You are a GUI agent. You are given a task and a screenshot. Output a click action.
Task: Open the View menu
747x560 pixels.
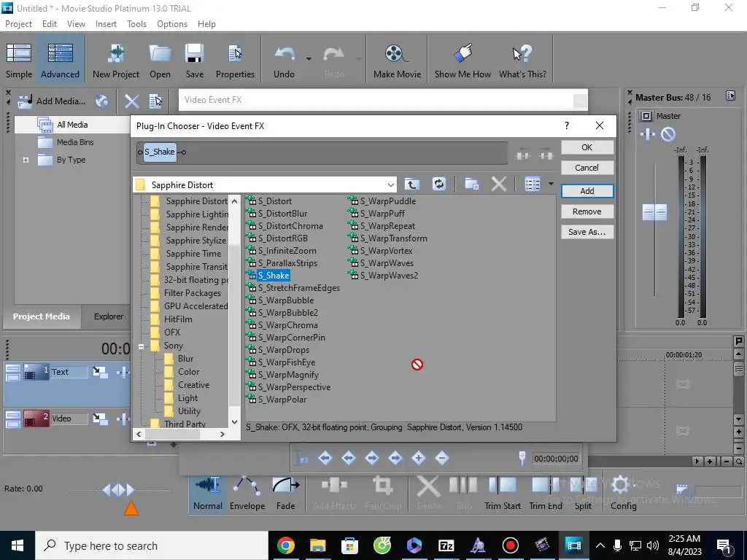click(76, 24)
